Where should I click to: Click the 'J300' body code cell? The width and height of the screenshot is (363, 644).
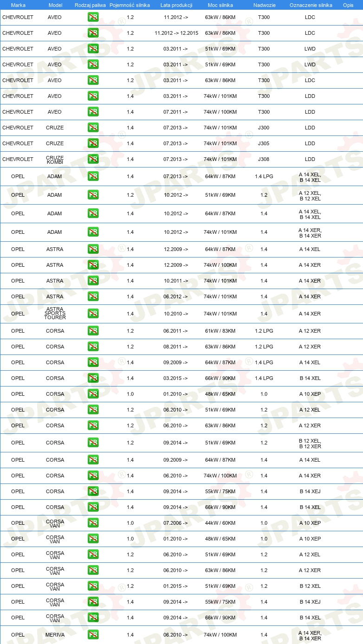point(264,128)
